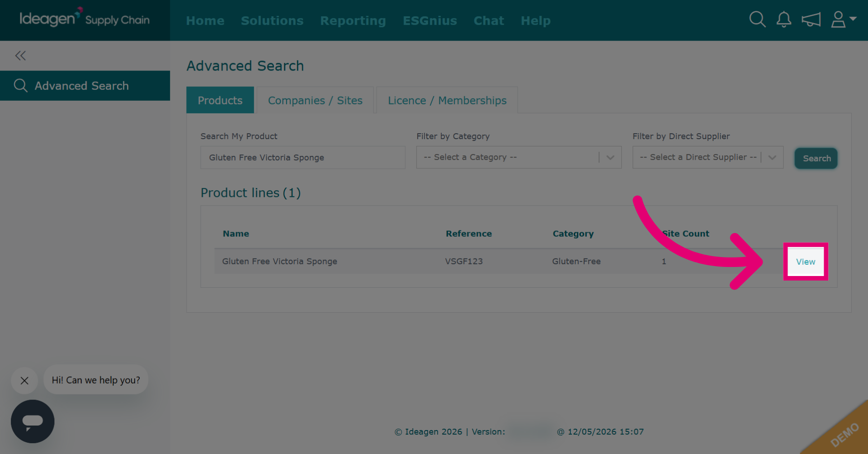Click the Advanced Search page title

pyautogui.click(x=245, y=66)
